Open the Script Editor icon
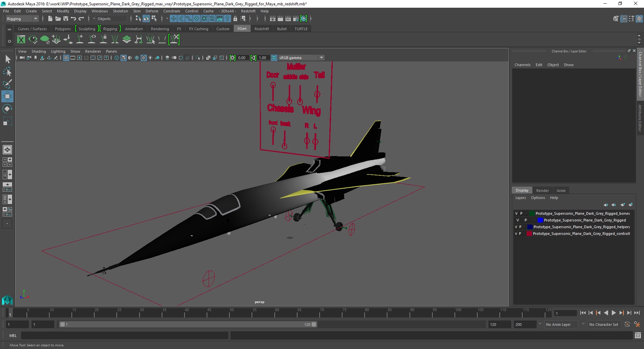The image size is (644, 349). coord(638,335)
